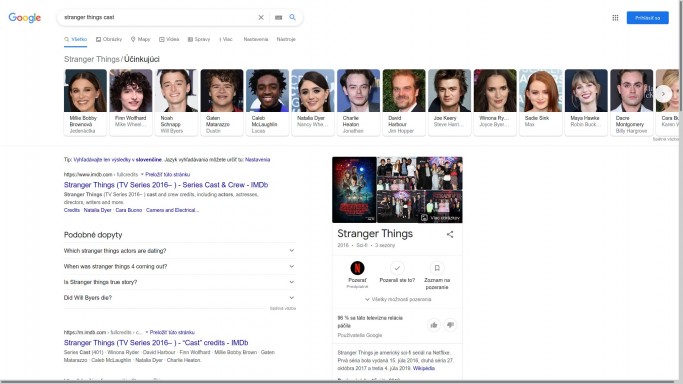Viewport: 683px width, 384px height.
Task: Open the on-screen keyboard icon
Action: pos(278,17)
